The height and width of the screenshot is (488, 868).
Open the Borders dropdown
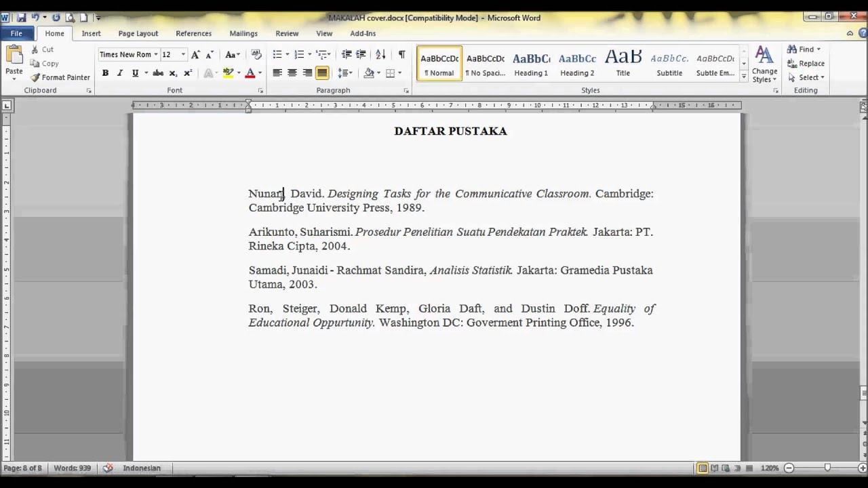[x=399, y=73]
